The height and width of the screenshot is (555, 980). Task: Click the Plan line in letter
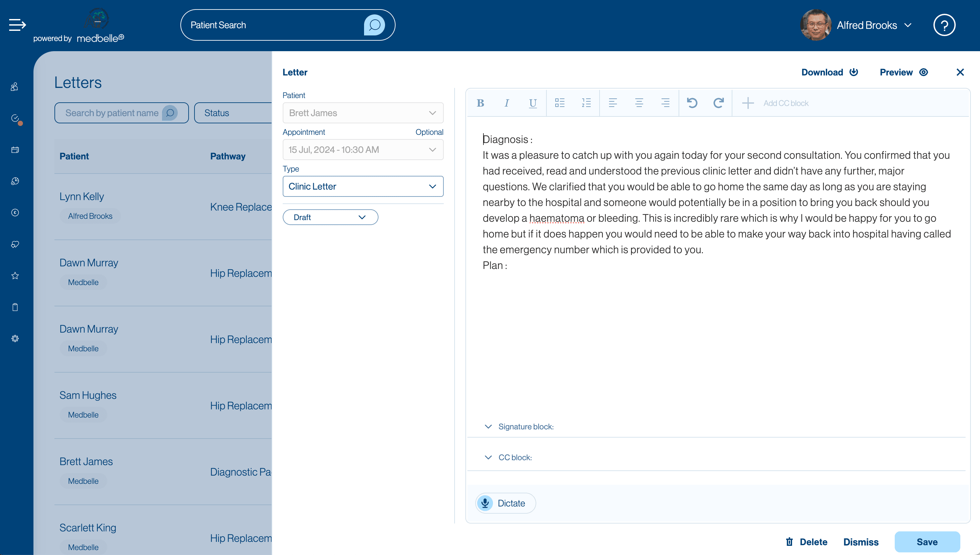(x=495, y=265)
